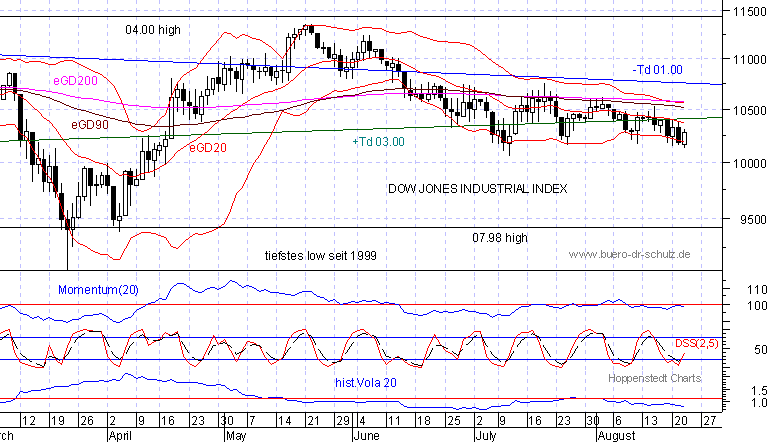Click the 110 momentum axis value
Screen dimensions: 770x442
click(757, 290)
